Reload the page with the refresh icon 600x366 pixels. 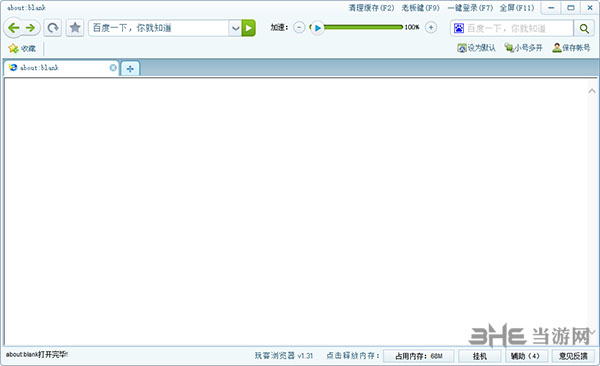tap(53, 28)
